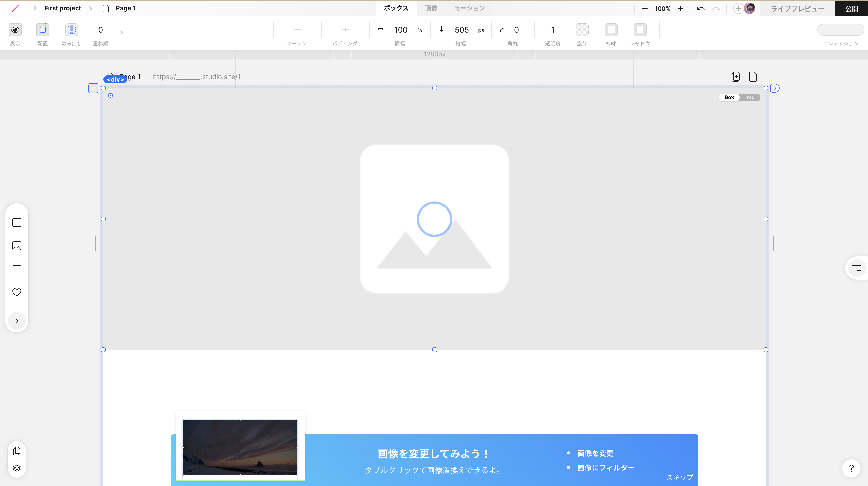Switch to the モーション tab

pyautogui.click(x=469, y=8)
